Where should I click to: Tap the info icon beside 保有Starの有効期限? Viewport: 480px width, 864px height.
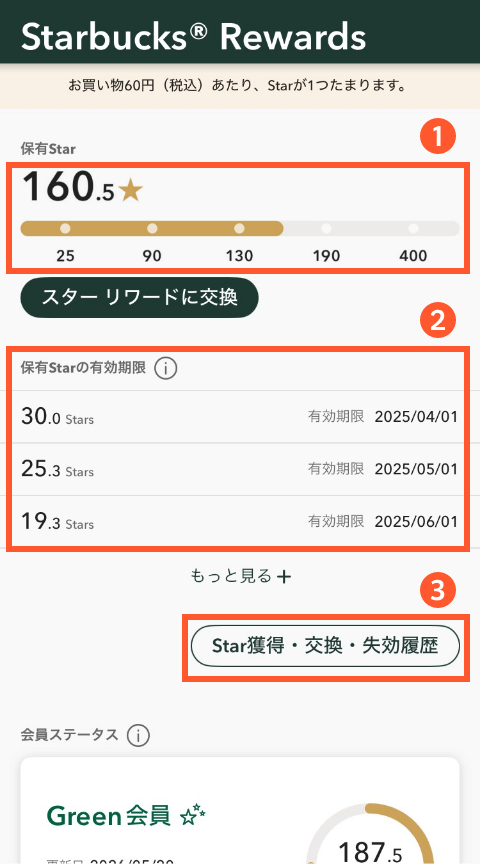165,369
